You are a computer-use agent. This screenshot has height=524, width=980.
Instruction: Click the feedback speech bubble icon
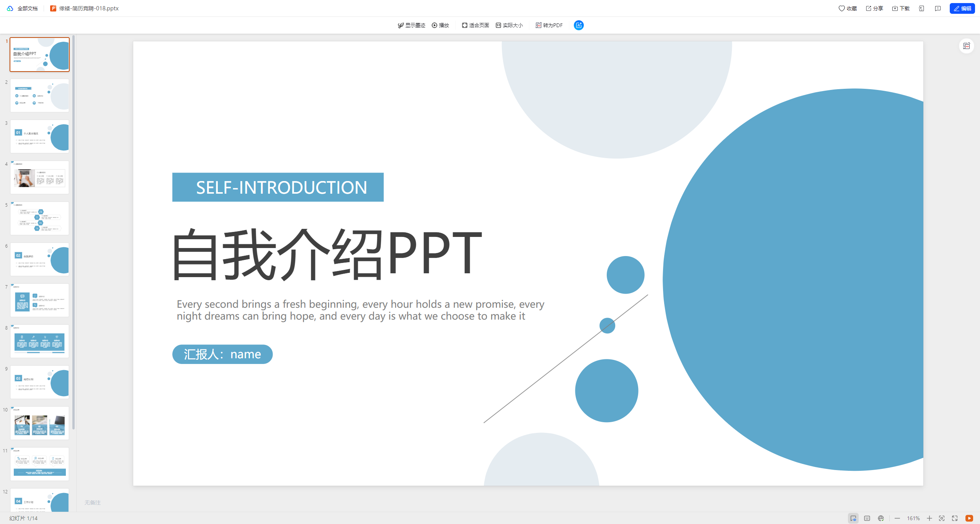(938, 8)
